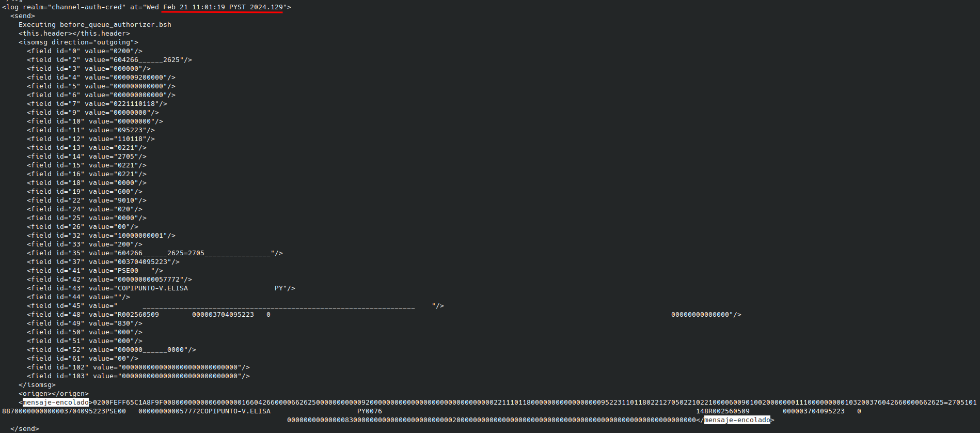The width and height of the screenshot is (980, 433).
Task: Click field id 19 value 600
Action: (85, 192)
